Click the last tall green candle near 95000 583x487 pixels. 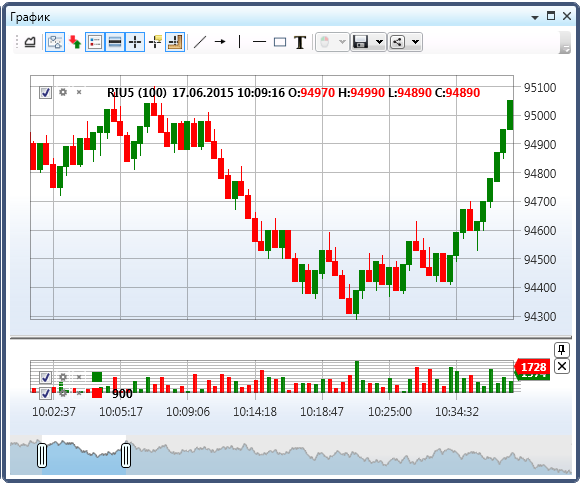point(510,115)
